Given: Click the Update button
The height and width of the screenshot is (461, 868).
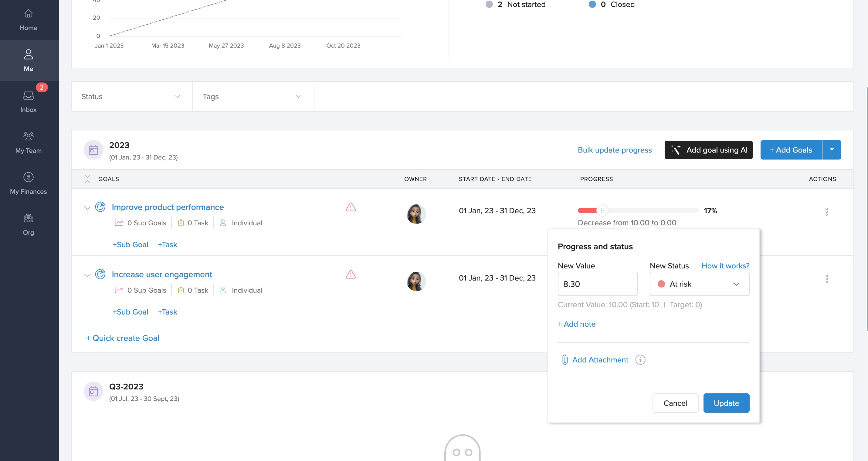Looking at the screenshot, I should click(726, 403).
